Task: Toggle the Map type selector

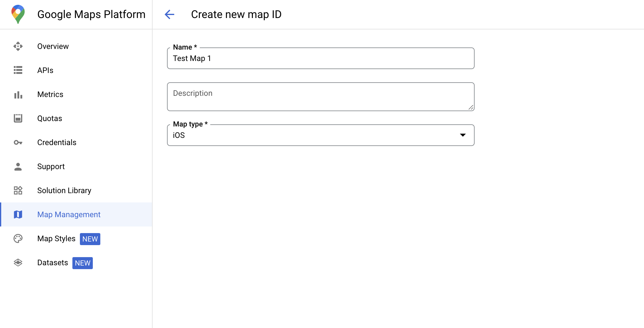Action: pyautogui.click(x=463, y=135)
